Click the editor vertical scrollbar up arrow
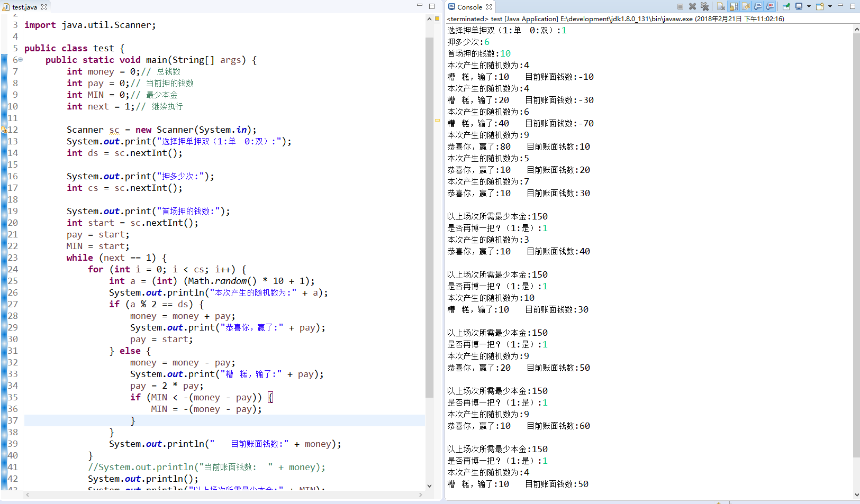 429,19
